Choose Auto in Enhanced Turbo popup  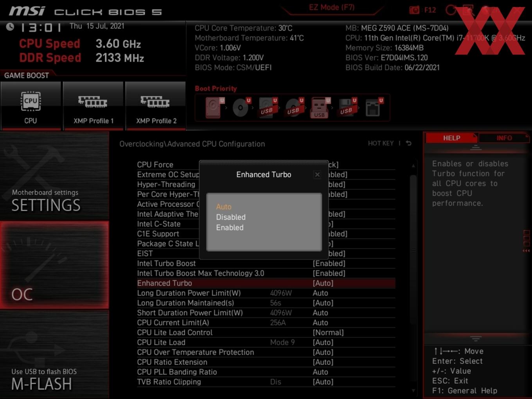click(x=224, y=207)
